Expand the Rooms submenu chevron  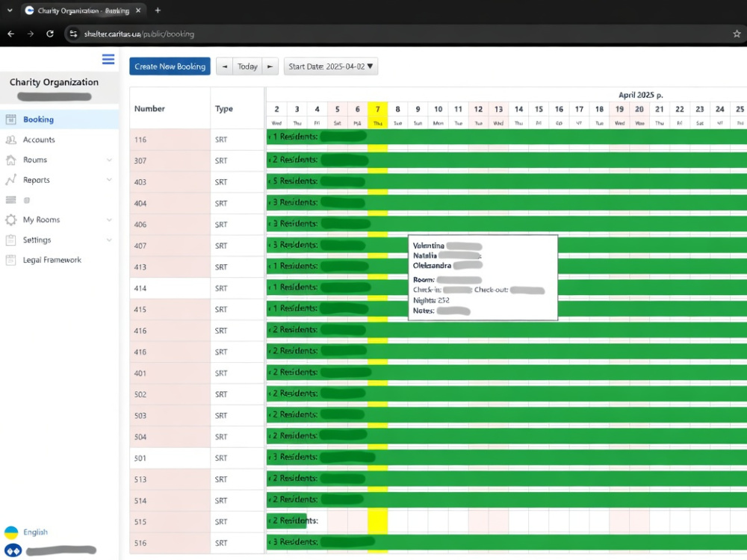coord(109,160)
